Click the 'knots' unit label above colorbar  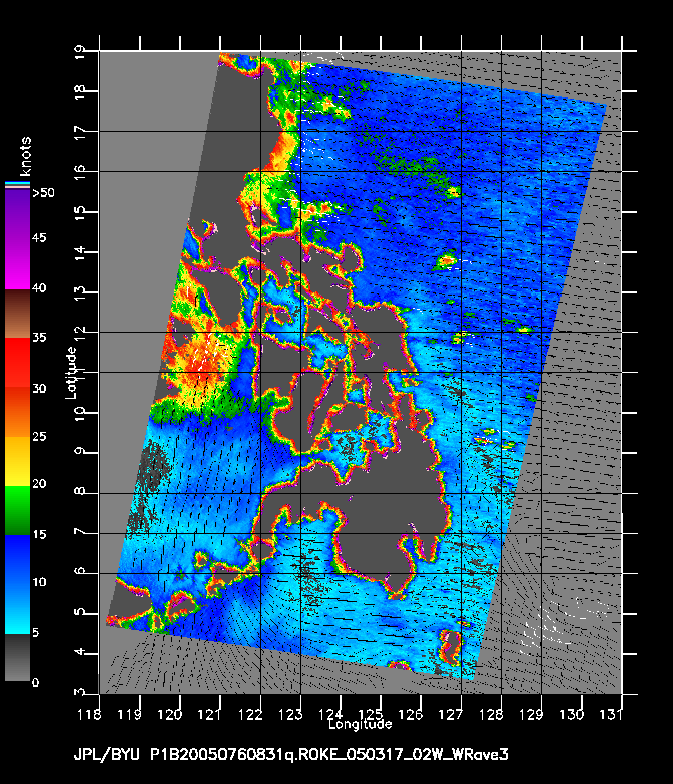25,156
